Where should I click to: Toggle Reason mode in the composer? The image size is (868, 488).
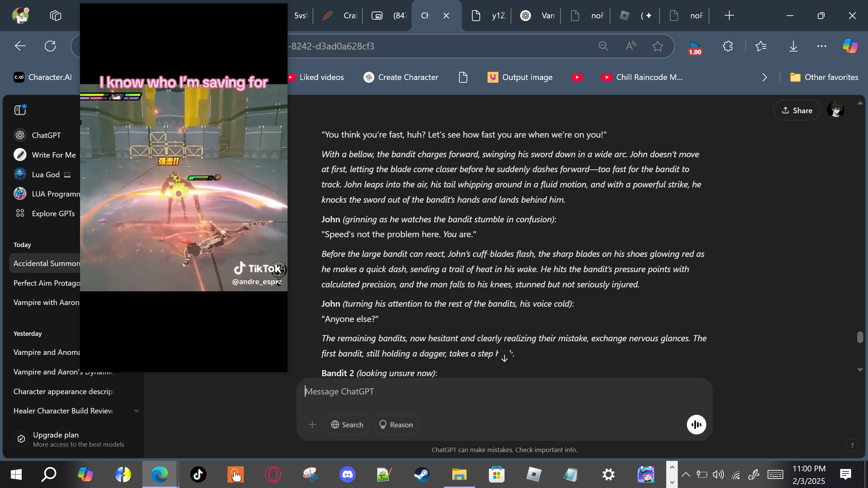click(x=396, y=425)
